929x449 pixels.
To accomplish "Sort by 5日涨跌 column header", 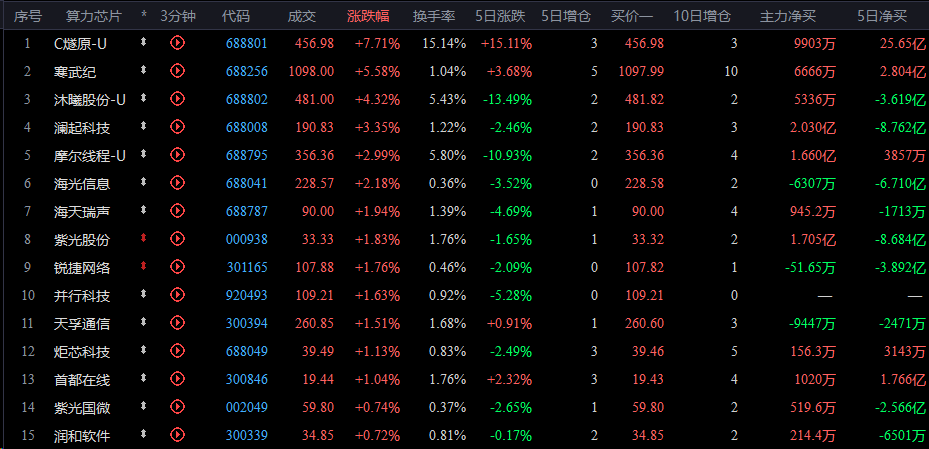I will (x=501, y=17).
